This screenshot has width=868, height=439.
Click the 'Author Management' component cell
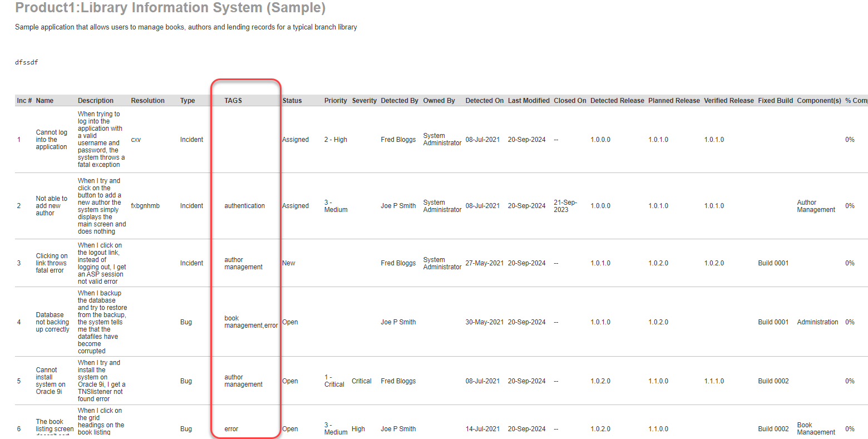[x=816, y=206]
